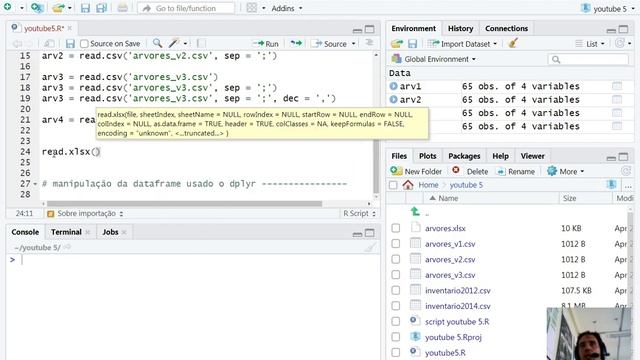
Task: Open the ellipsis go-to-directory button in Files
Action: 628,185
